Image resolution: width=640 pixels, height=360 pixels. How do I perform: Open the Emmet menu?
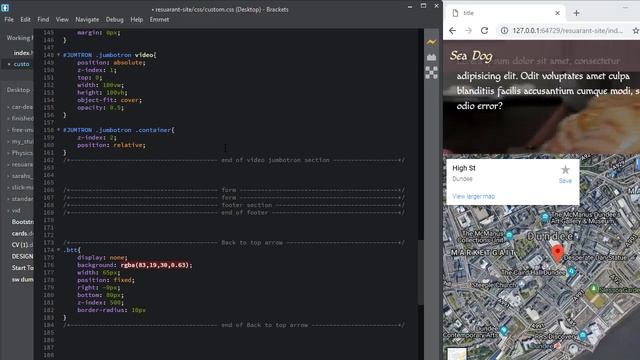[159, 20]
